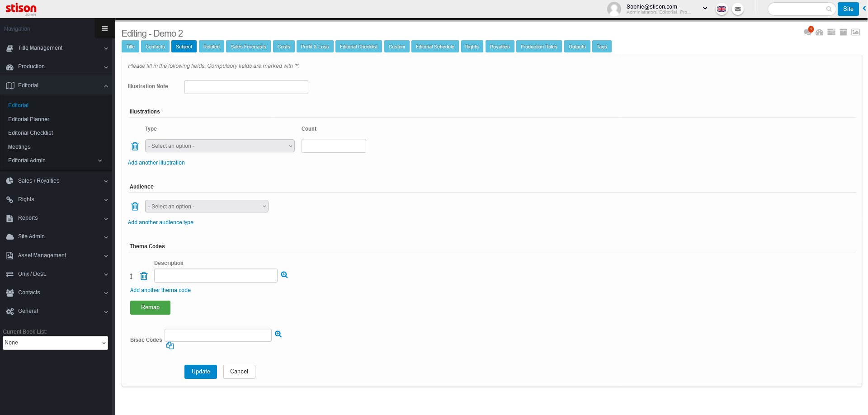Click the dashboard gauge icon
The height and width of the screenshot is (415, 868).
[819, 32]
